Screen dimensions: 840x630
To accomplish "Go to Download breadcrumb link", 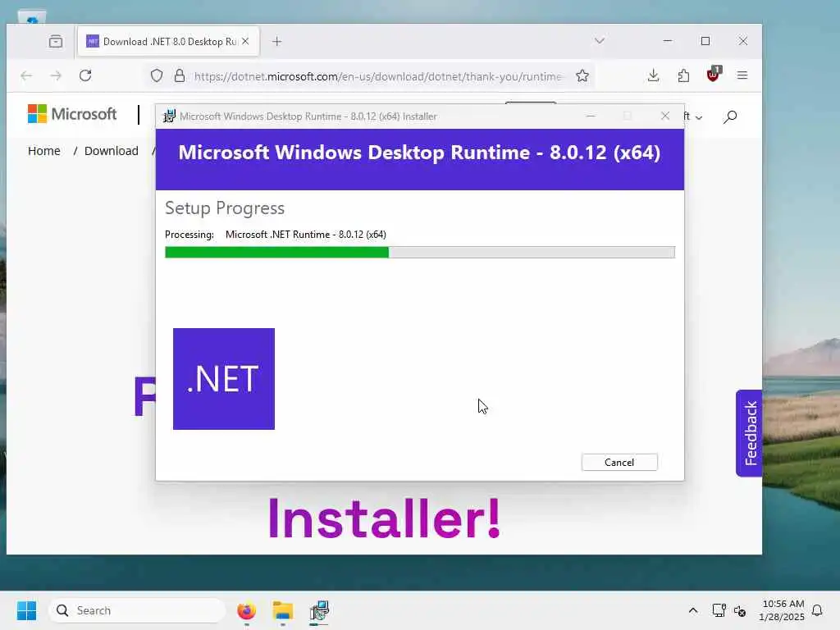I will pos(112,151).
